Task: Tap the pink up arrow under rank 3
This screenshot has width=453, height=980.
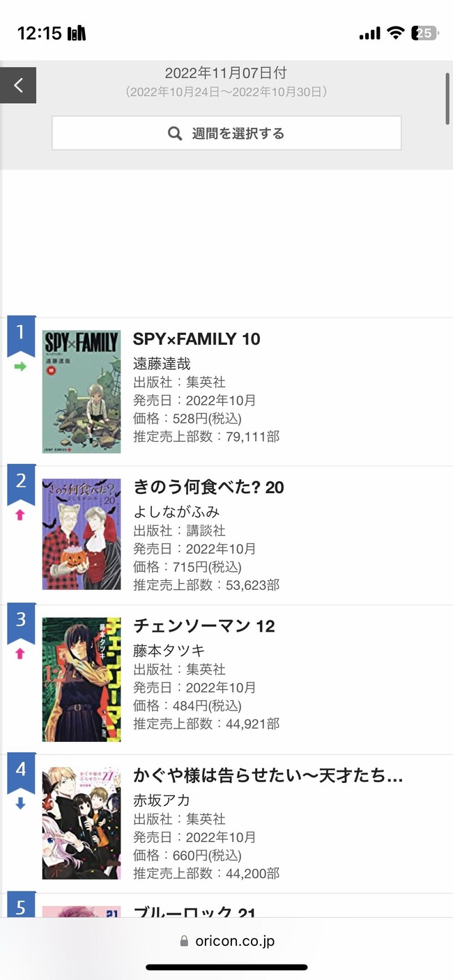Action: click(x=20, y=654)
